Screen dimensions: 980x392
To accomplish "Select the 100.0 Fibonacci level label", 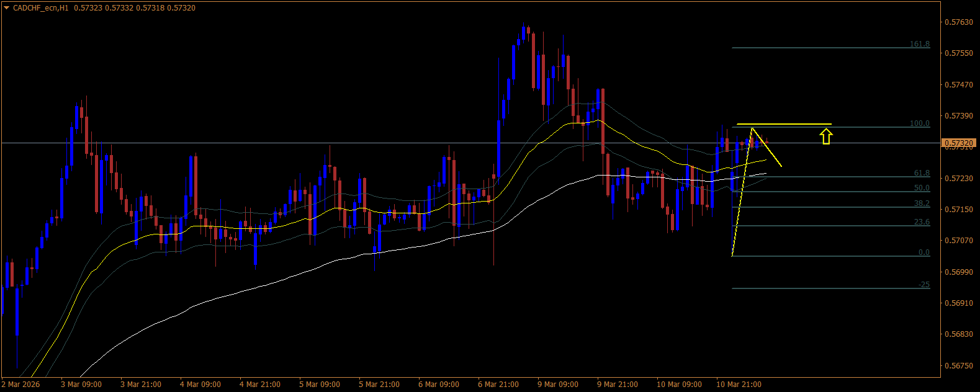I will coord(920,123).
